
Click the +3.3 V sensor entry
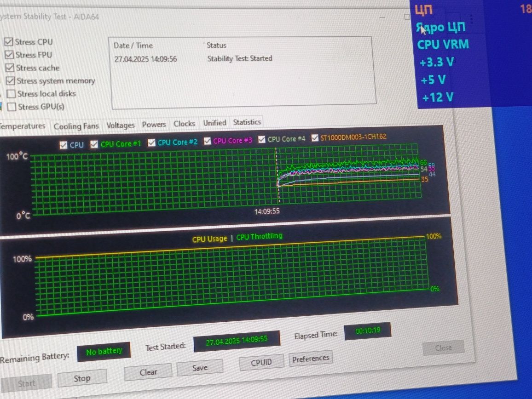436,63
